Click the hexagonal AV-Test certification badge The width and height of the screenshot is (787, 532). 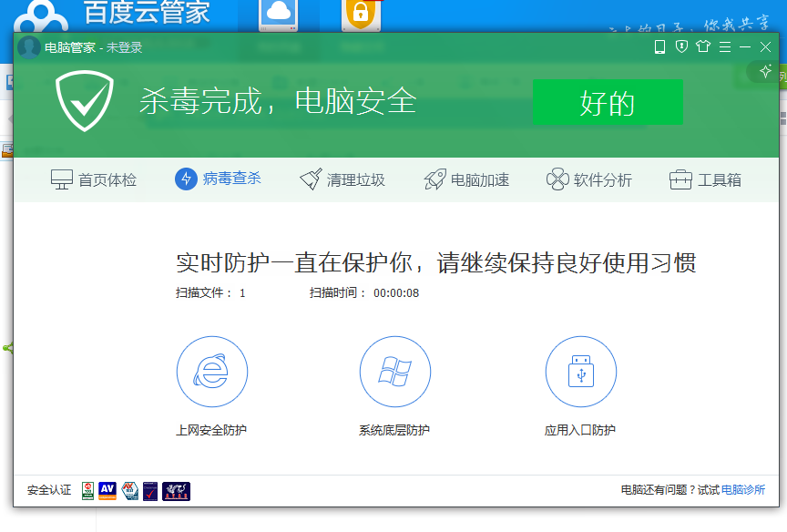click(x=130, y=491)
